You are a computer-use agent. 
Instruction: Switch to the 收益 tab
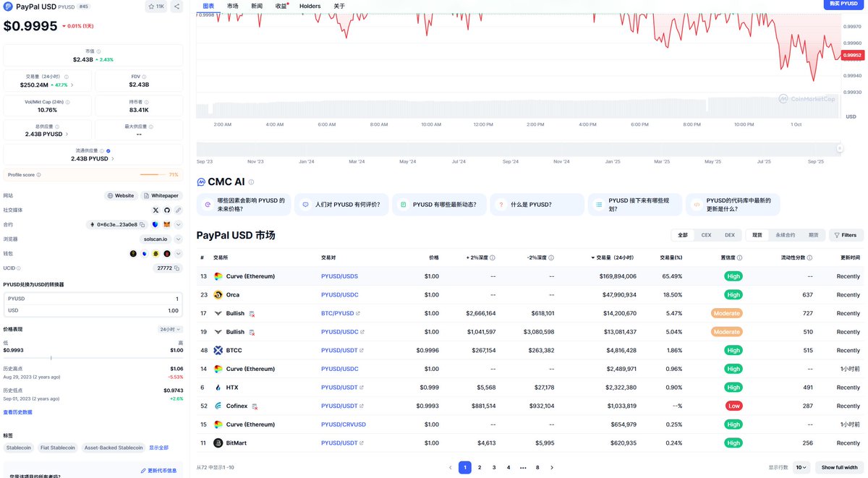point(281,6)
